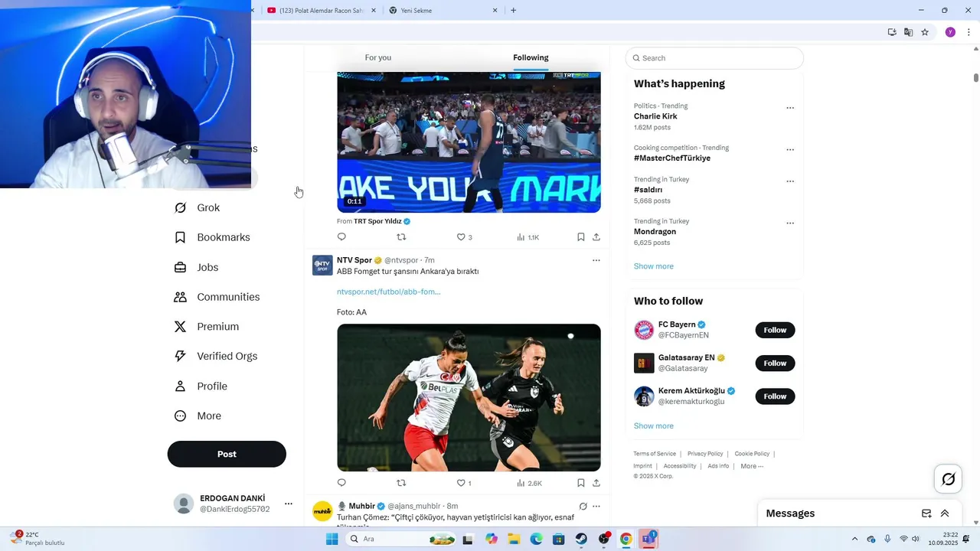The image size is (980, 551).
Task: Share the NTV Spor post
Action: tap(596, 483)
